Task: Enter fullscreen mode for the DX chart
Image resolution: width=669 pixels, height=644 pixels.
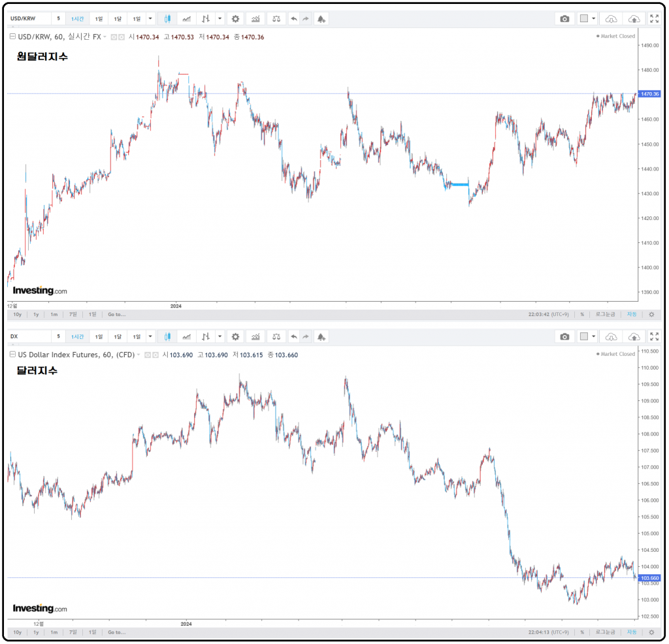Action: click(654, 337)
